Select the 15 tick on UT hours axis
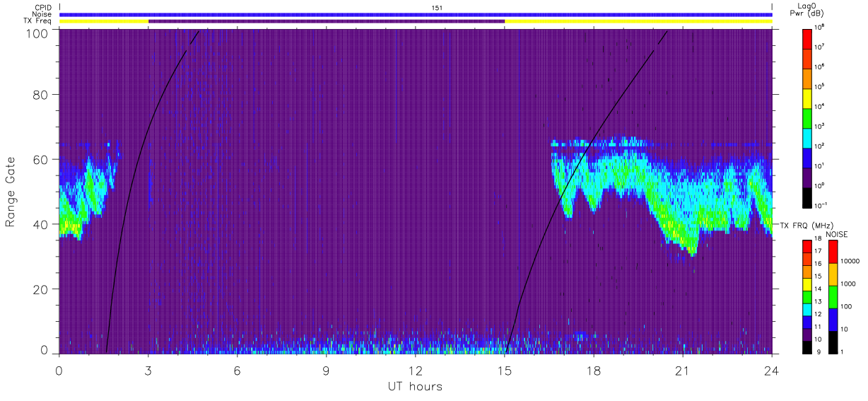868x401 pixels. [505, 371]
